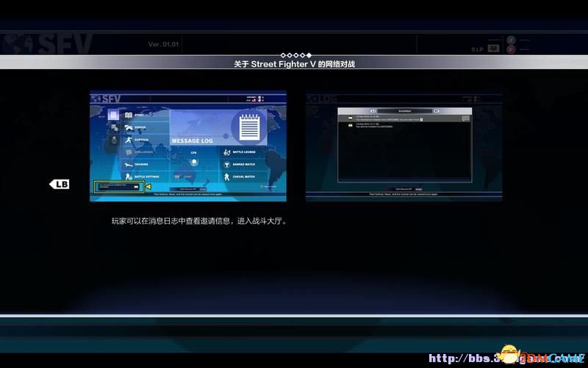Open the right message log tutorial thumbnail

click(404, 146)
